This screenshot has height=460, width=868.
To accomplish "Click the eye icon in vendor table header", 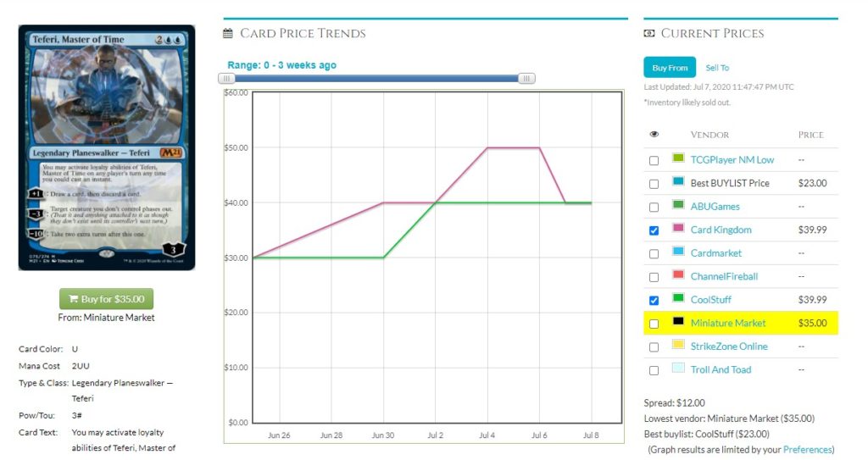I will [654, 135].
